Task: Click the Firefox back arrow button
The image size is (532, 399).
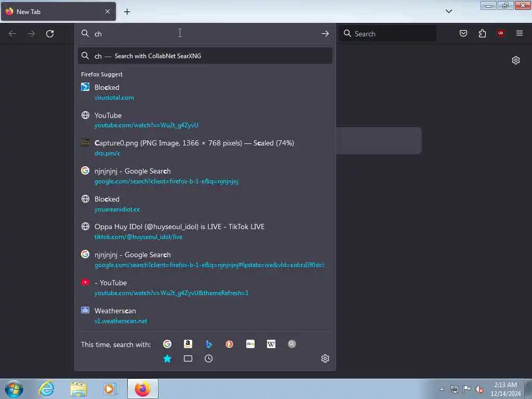Action: [x=12, y=34]
